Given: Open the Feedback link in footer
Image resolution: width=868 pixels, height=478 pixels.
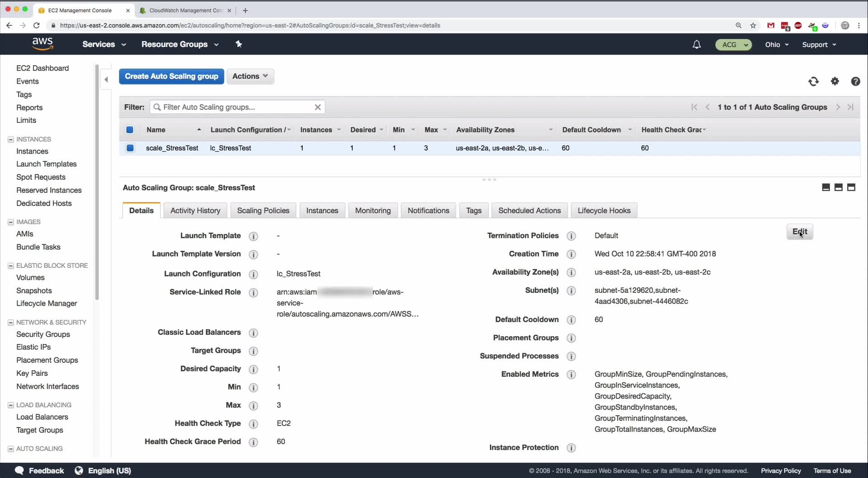Looking at the screenshot, I should coord(39,471).
